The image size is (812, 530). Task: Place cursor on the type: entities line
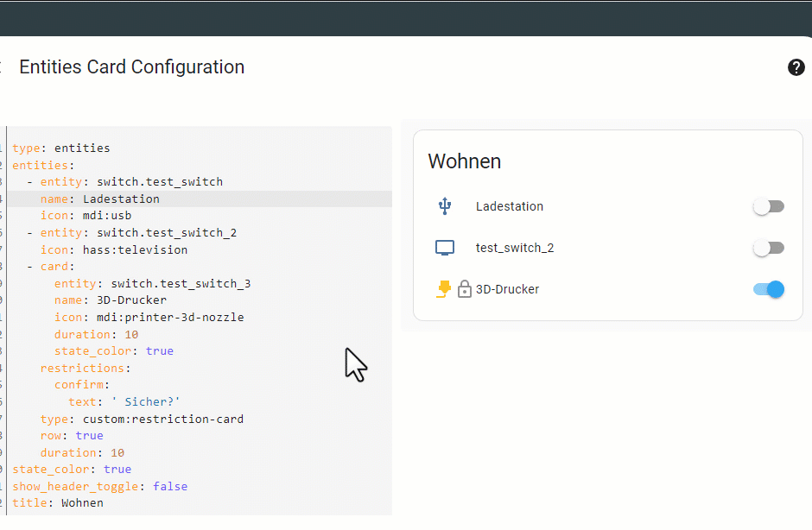60,148
